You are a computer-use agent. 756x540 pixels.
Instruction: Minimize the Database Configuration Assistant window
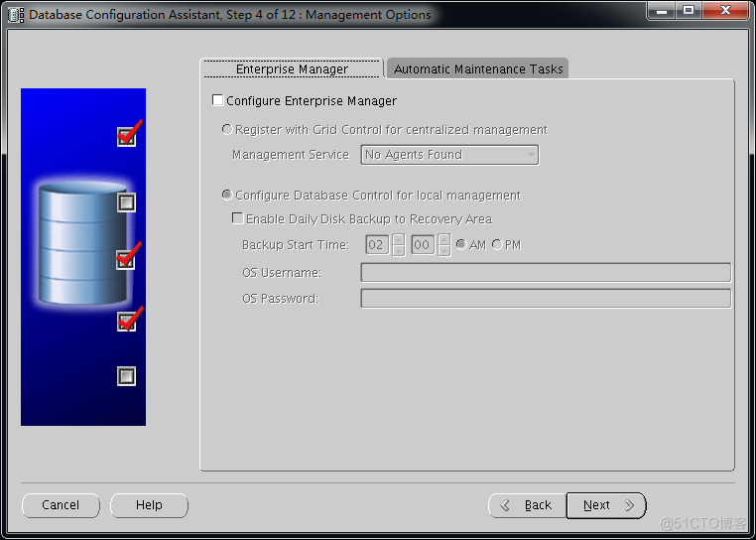pyautogui.click(x=663, y=11)
